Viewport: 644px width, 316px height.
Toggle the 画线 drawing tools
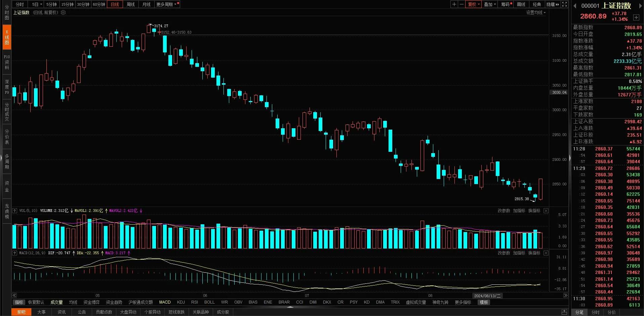click(521, 4)
